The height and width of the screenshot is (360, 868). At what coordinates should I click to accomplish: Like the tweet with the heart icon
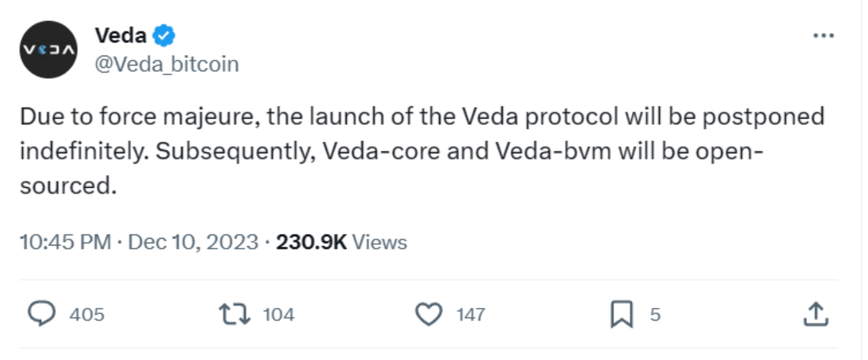pyautogui.click(x=428, y=314)
